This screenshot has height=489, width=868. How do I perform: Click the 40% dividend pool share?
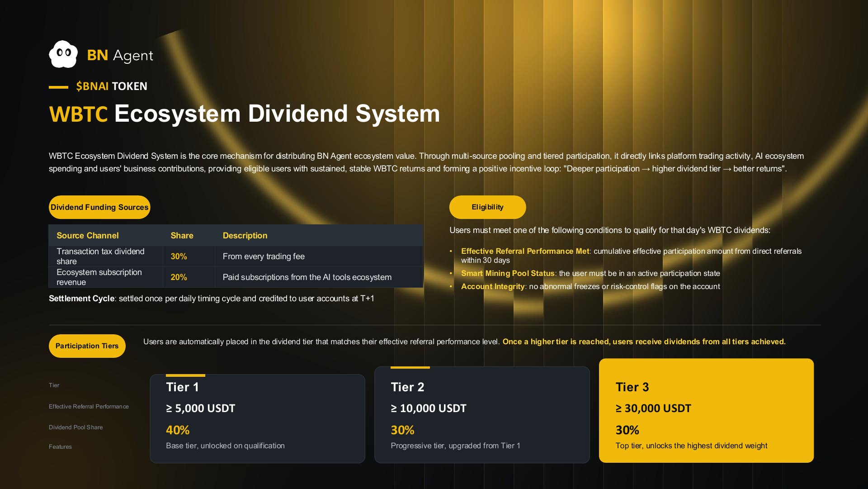tap(178, 430)
